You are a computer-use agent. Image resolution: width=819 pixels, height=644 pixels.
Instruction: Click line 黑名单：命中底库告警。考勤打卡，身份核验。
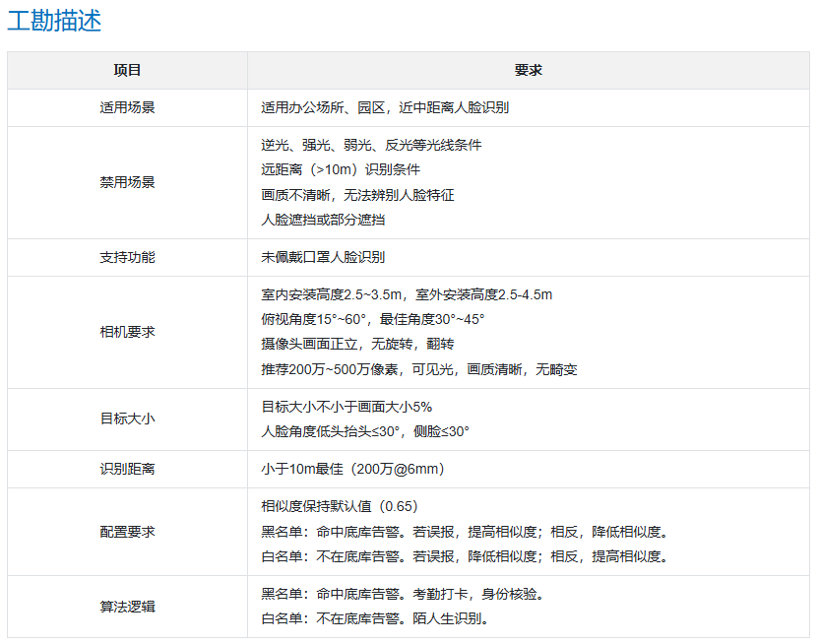coord(403,594)
